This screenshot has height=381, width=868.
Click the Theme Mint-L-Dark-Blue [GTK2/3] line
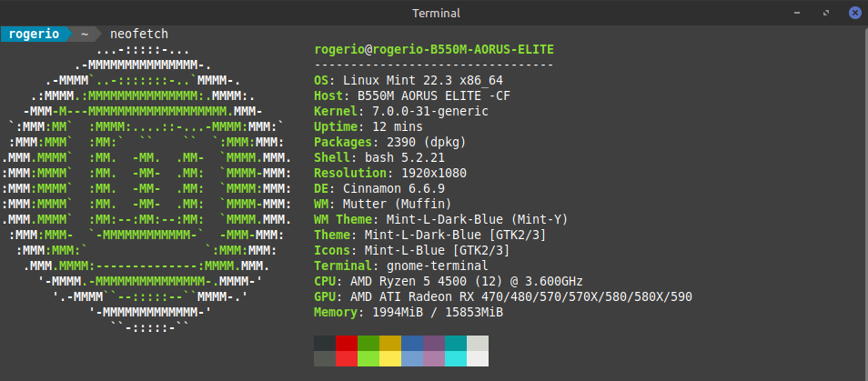pos(430,235)
